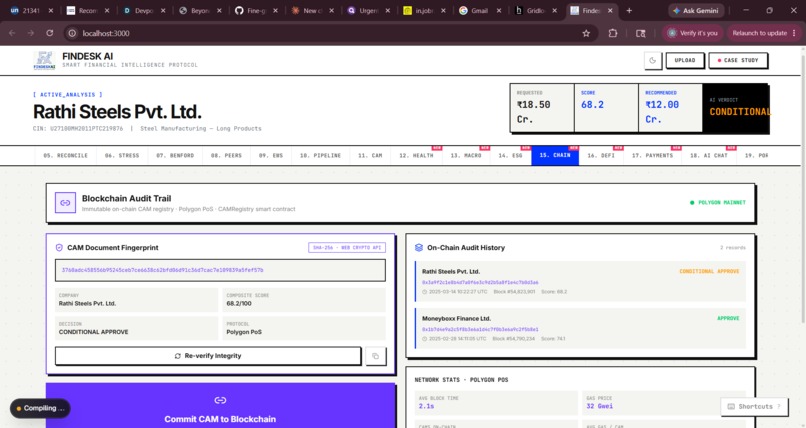Click the Relaunch to update button

pos(763,33)
